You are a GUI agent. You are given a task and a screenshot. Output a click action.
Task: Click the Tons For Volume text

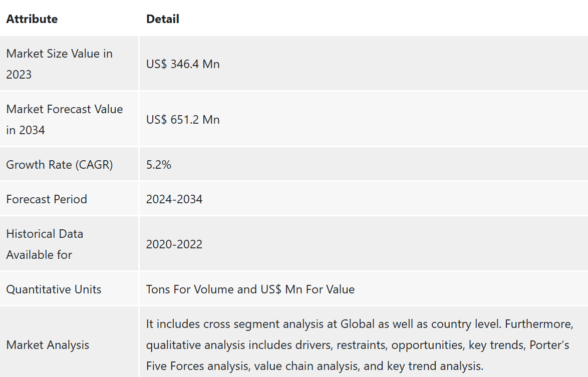pos(188,289)
